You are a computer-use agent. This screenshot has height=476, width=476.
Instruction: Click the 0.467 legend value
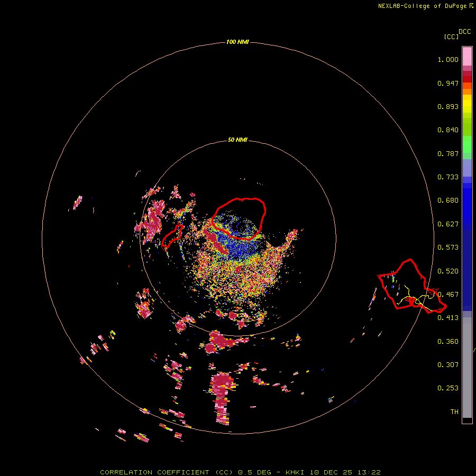(x=448, y=295)
